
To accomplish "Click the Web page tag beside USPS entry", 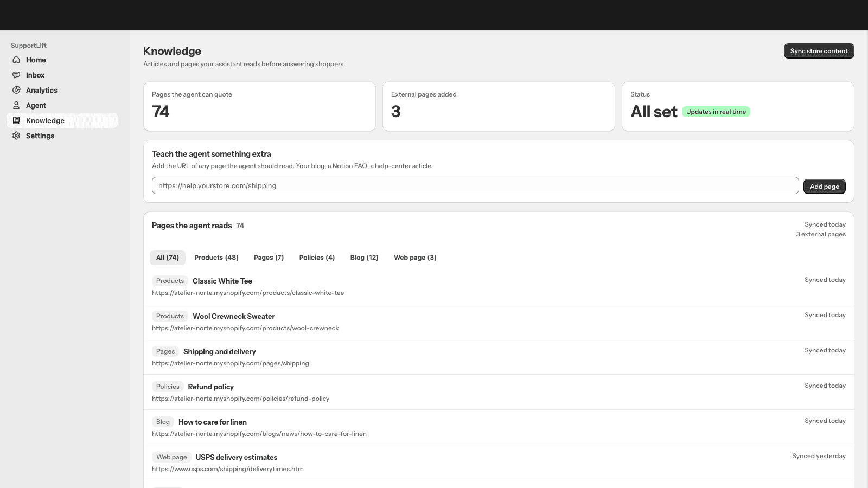I will [171, 457].
